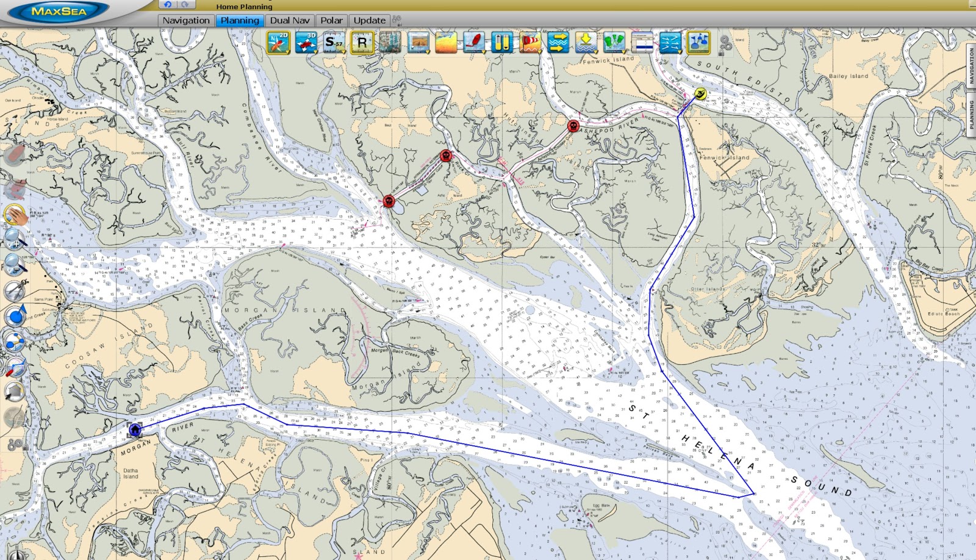This screenshot has height=560, width=976.
Task: Click the ribbon lock gears icon
Action: [x=725, y=45]
